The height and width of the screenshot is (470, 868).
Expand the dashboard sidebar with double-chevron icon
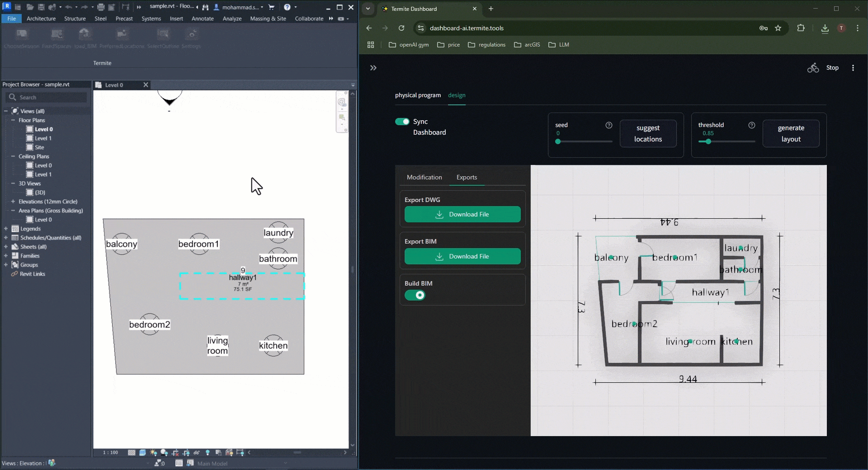coord(373,68)
